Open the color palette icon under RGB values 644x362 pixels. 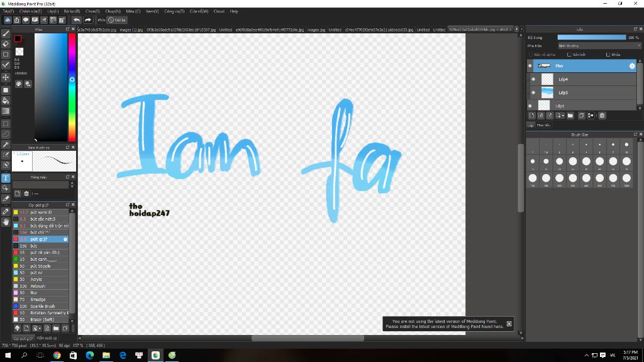pos(19,84)
